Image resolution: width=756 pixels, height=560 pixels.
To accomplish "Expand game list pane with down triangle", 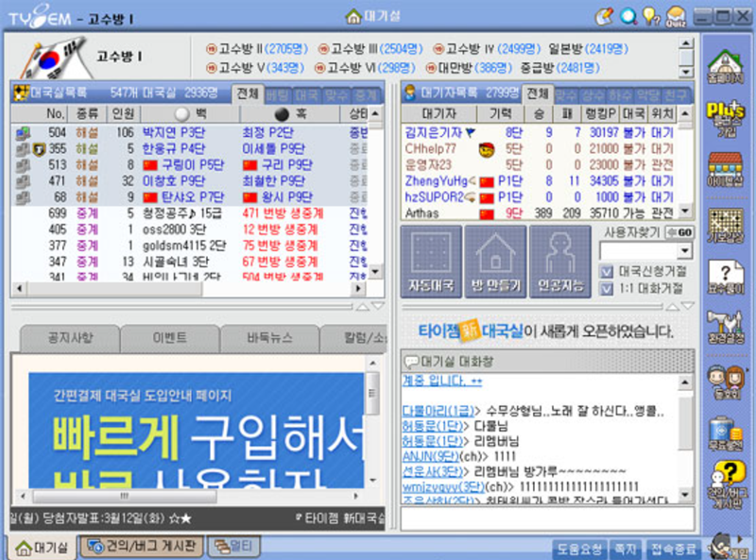I will click(378, 307).
